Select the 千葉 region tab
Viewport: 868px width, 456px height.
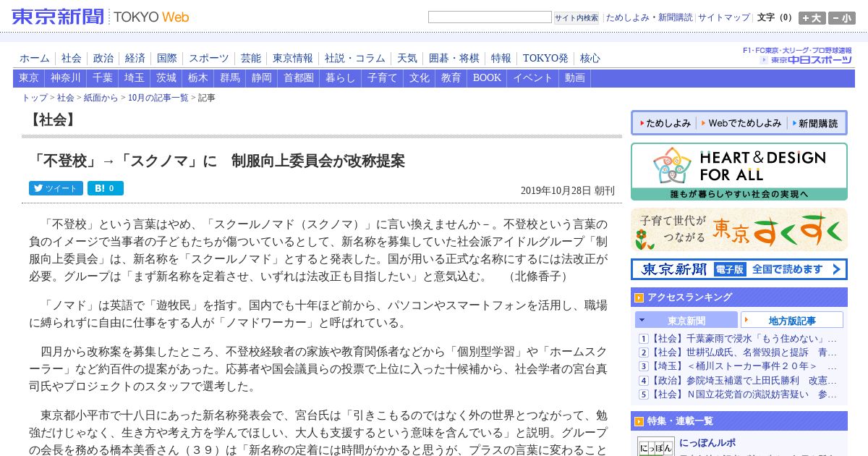(x=103, y=78)
